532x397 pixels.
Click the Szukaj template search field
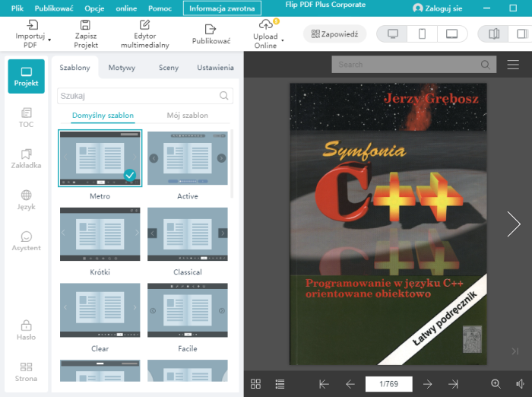coord(145,96)
